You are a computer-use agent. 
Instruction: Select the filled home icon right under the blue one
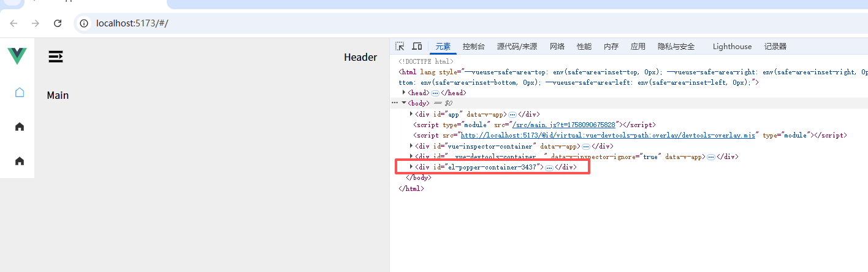coord(20,126)
